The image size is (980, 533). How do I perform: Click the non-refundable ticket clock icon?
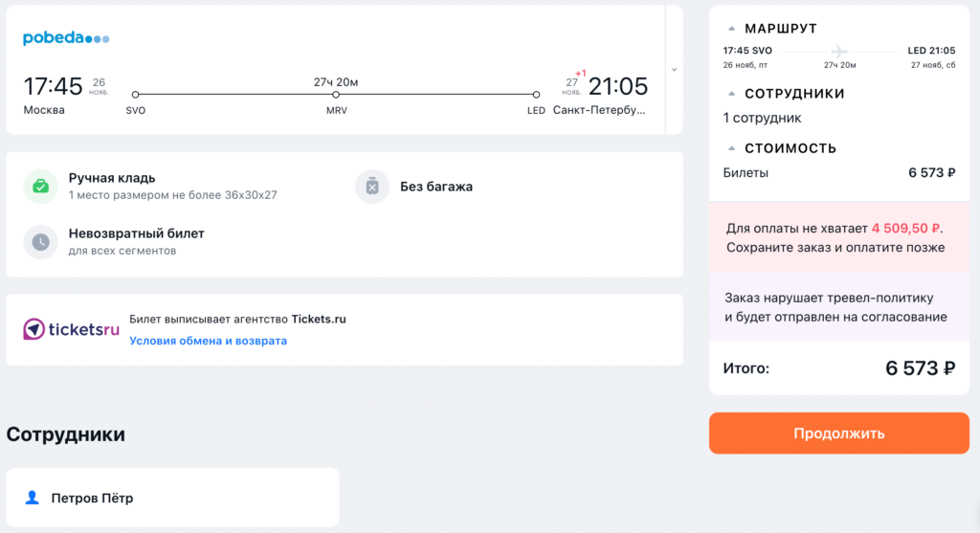[40, 242]
